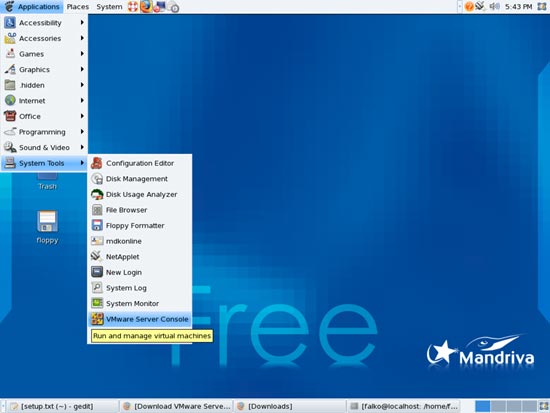This screenshot has width=550, height=413.
Task: Expand the Office submenu arrow
Action: [x=82, y=116]
